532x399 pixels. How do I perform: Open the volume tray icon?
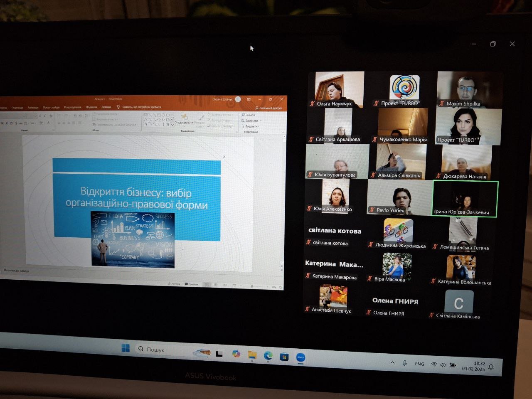(443, 365)
